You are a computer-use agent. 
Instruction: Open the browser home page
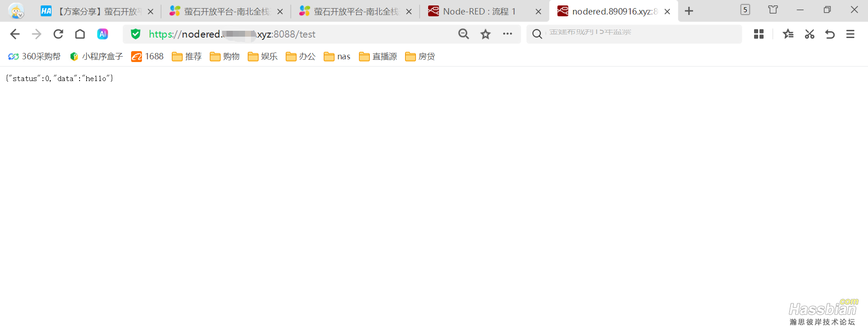coord(80,34)
